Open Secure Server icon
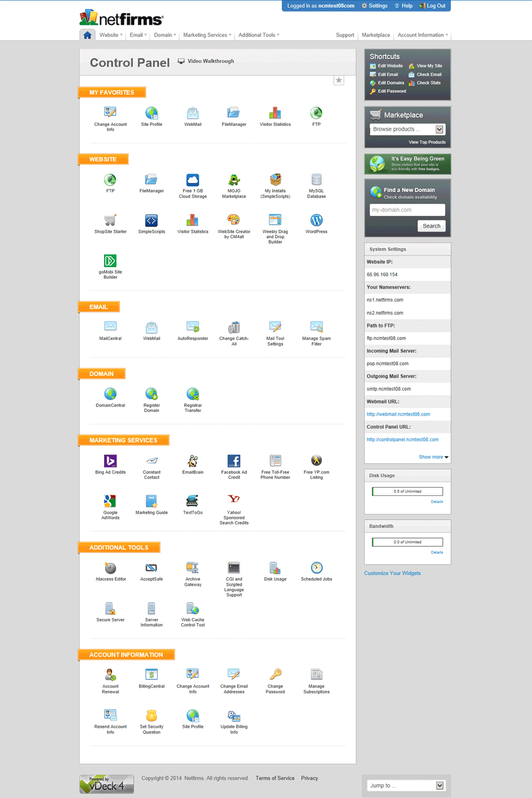 (111, 608)
